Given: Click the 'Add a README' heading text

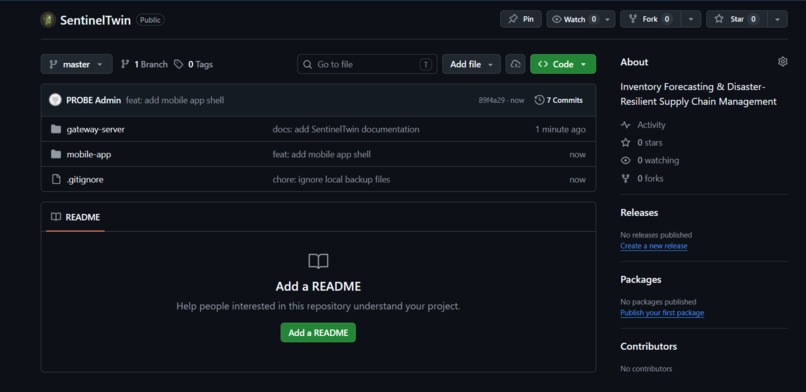Looking at the screenshot, I should pyautogui.click(x=318, y=286).
